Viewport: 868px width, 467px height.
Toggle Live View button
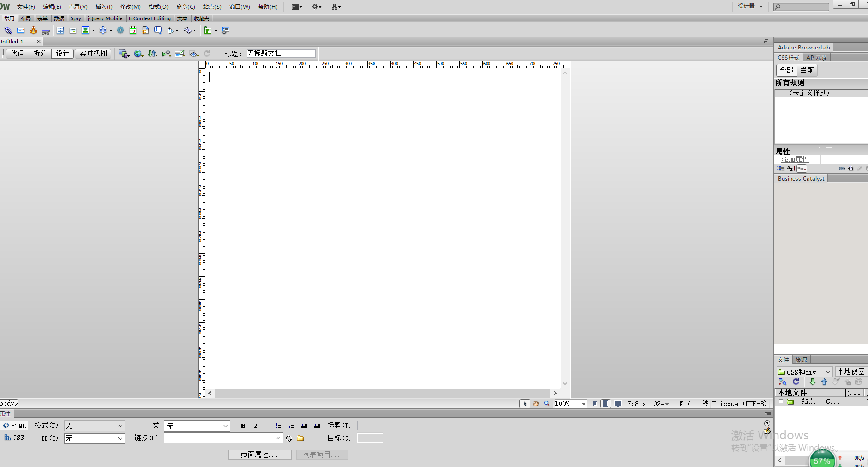(93, 54)
